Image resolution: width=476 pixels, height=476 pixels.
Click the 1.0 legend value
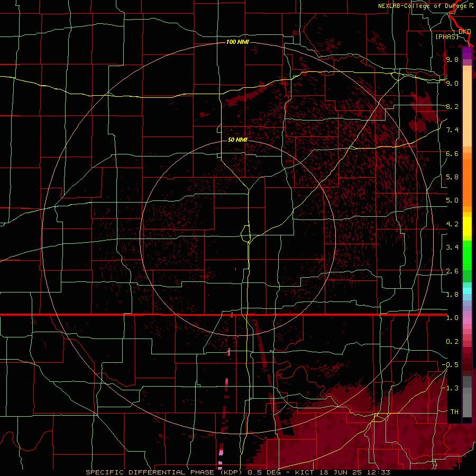452,318
